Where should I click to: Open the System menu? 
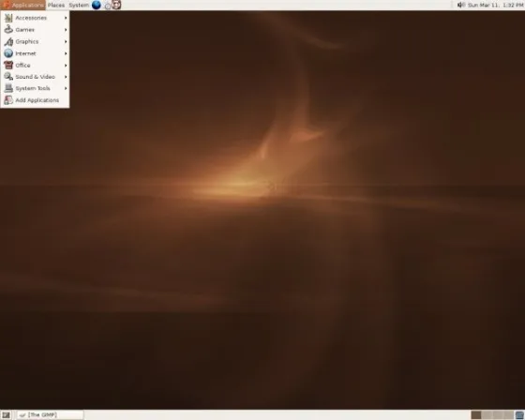[79, 5]
